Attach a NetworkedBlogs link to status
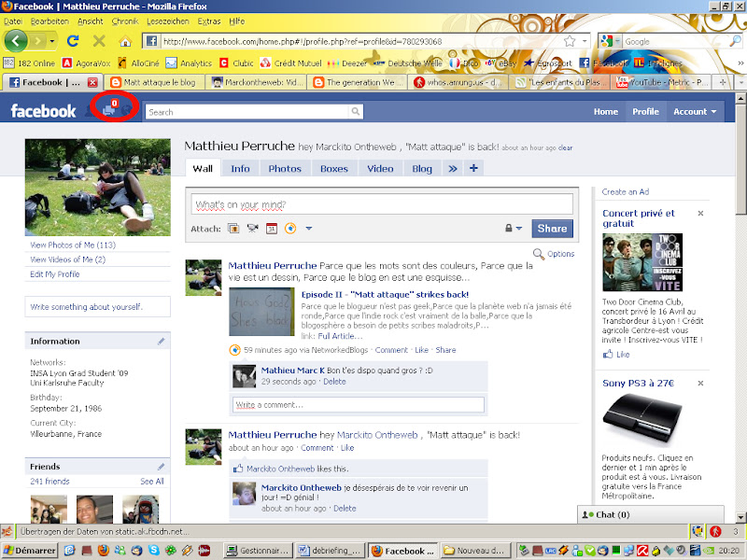This screenshot has height=560, width=747. pyautogui.click(x=290, y=229)
